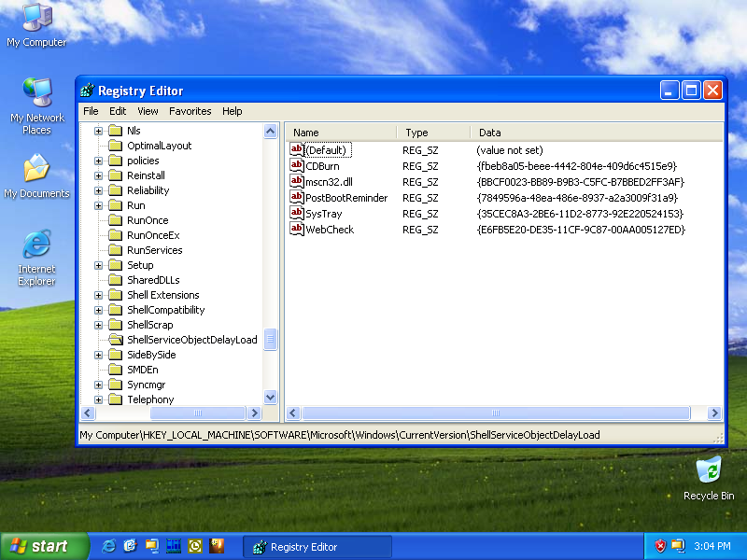Click the string icon beside SysTray
The width and height of the screenshot is (747, 560).
pos(296,214)
